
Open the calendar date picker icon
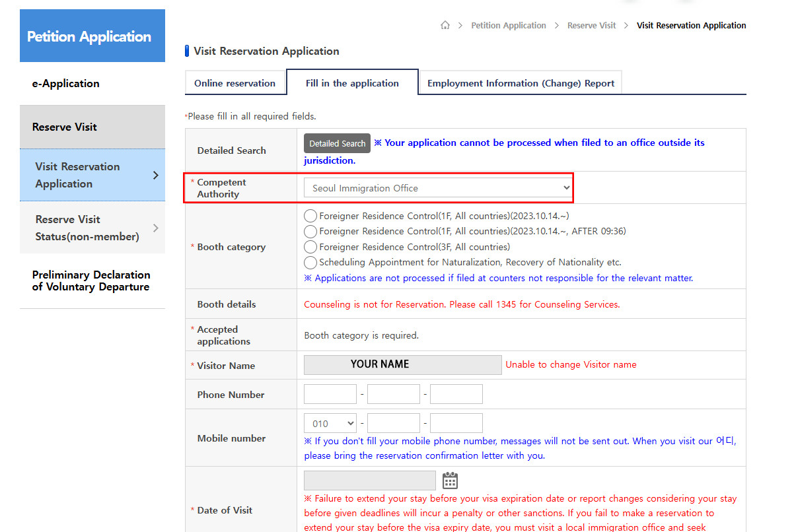coord(450,480)
